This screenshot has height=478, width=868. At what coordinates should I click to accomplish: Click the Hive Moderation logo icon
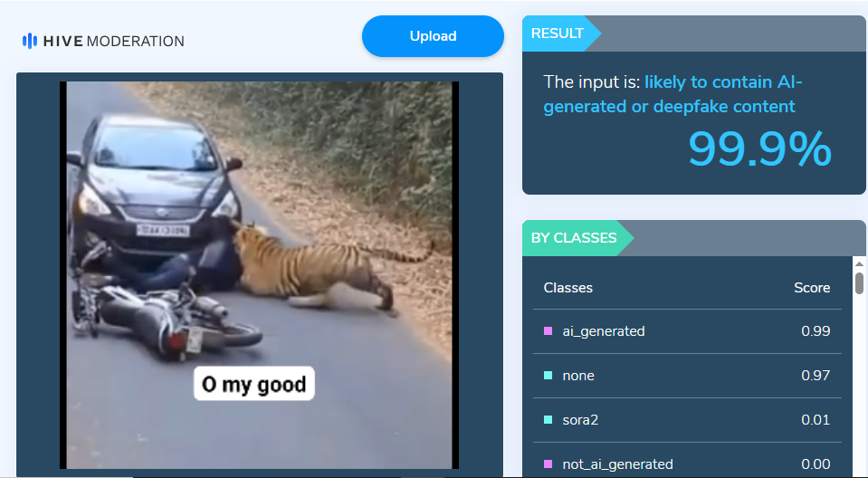[x=30, y=41]
